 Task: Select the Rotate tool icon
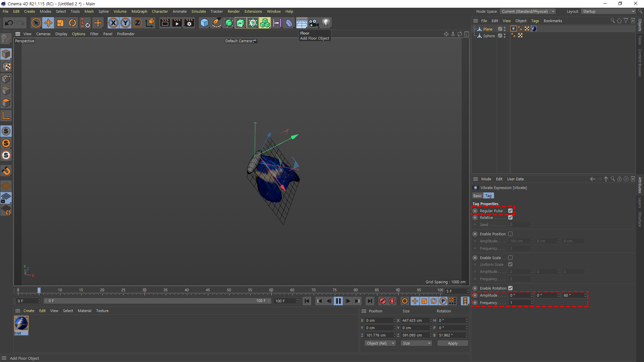coord(72,23)
